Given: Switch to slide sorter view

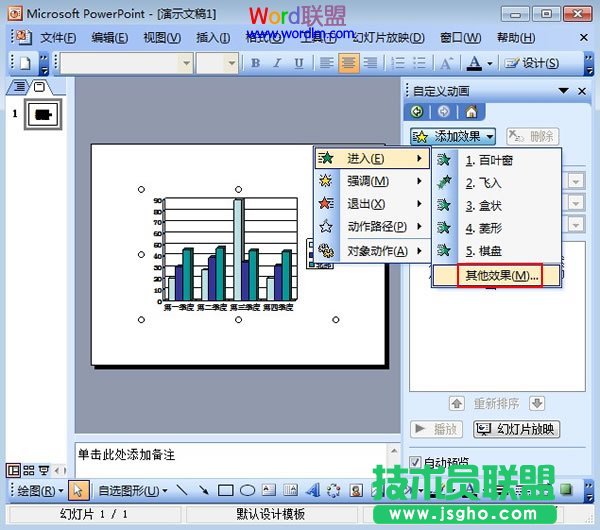Looking at the screenshot, I should pos(29,470).
